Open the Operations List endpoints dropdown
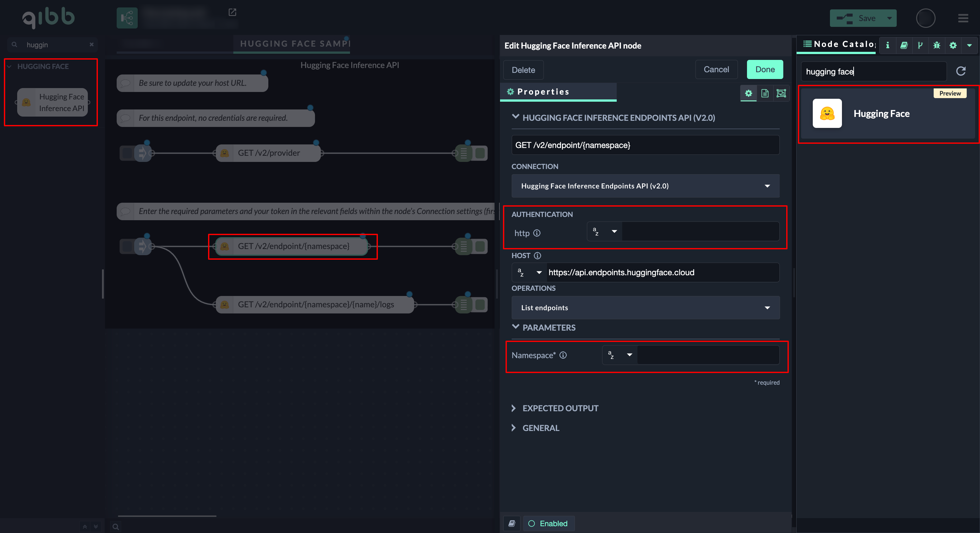 coord(645,308)
